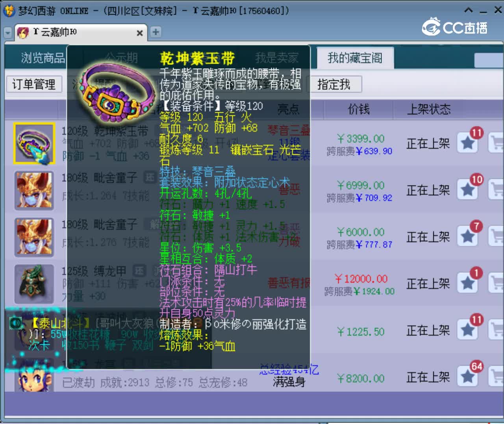Cart icon in the ¥6999.00 row
This screenshot has width=504, height=424.
(x=496, y=190)
